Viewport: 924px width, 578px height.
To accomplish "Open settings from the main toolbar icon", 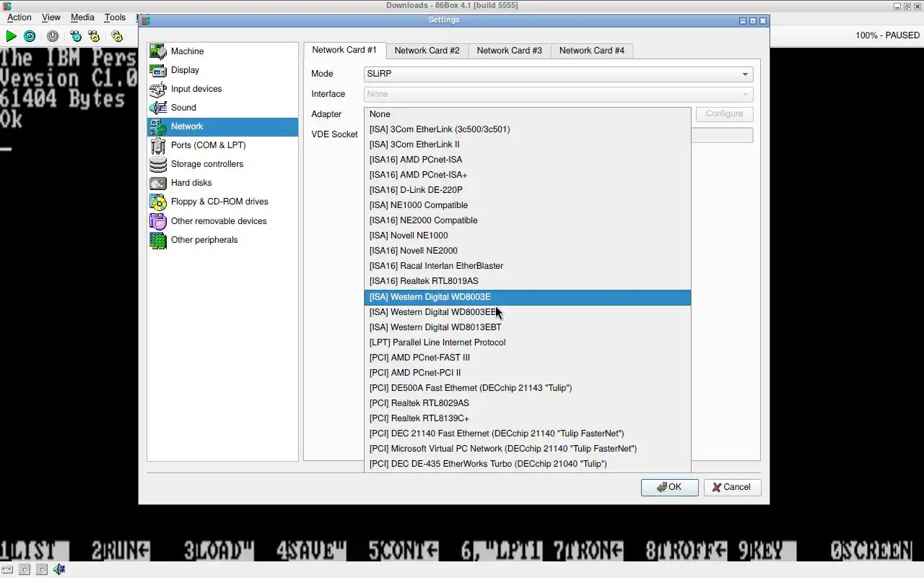I will click(117, 36).
